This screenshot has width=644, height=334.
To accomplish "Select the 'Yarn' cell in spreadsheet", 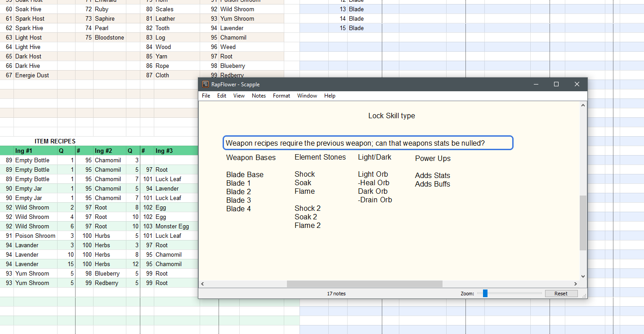I will click(x=177, y=56).
